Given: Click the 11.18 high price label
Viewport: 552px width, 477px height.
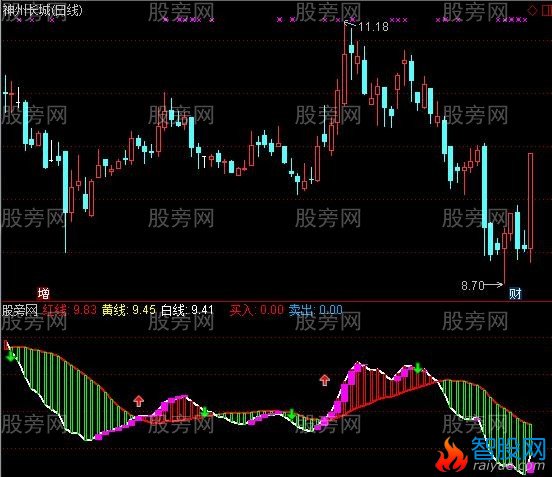Looking at the screenshot, I should point(373,27).
